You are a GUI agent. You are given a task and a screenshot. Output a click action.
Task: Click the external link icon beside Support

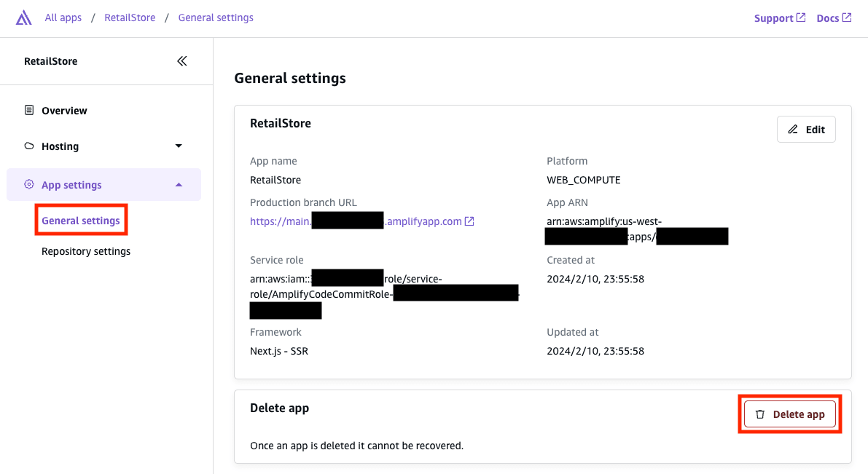801,17
